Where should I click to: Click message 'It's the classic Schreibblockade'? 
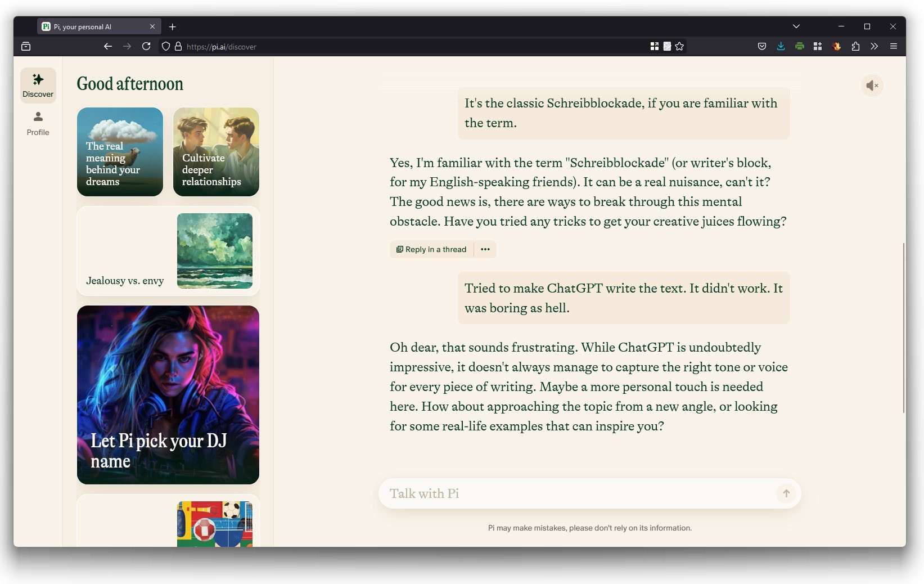[624, 113]
